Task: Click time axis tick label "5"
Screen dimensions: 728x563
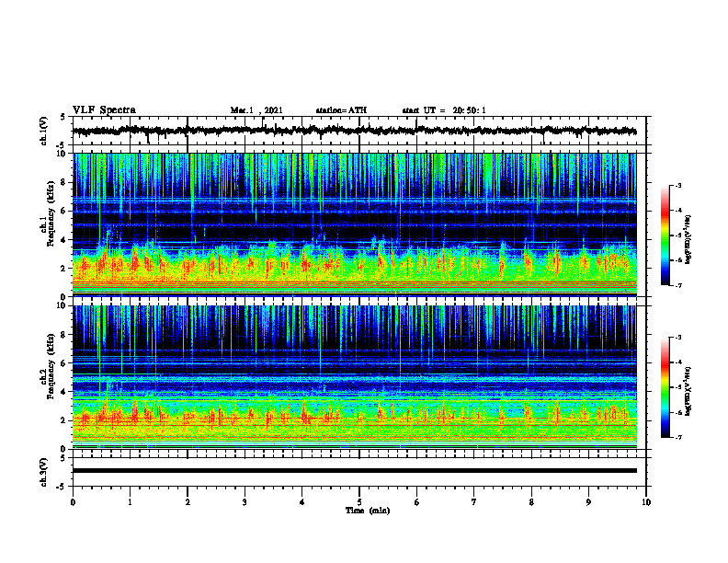Action: 359,502
